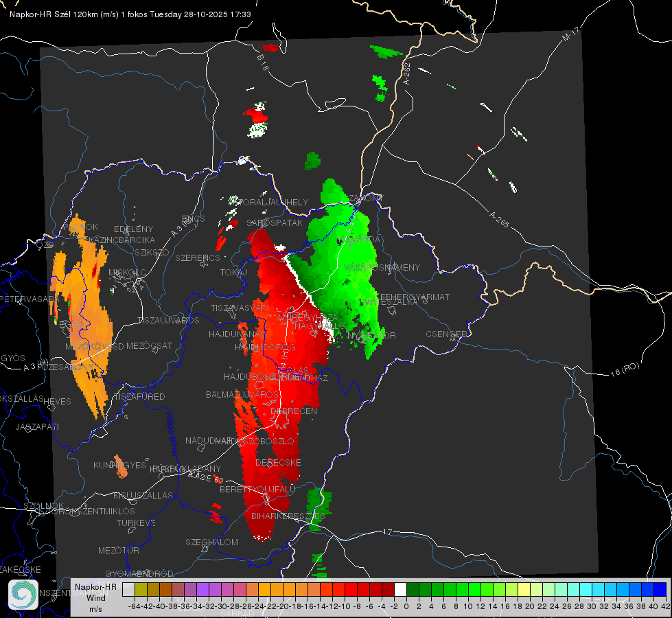This screenshot has width=672, height=618.
Task: Click the BALMAZÚJVÁROS label
Action: [242, 394]
